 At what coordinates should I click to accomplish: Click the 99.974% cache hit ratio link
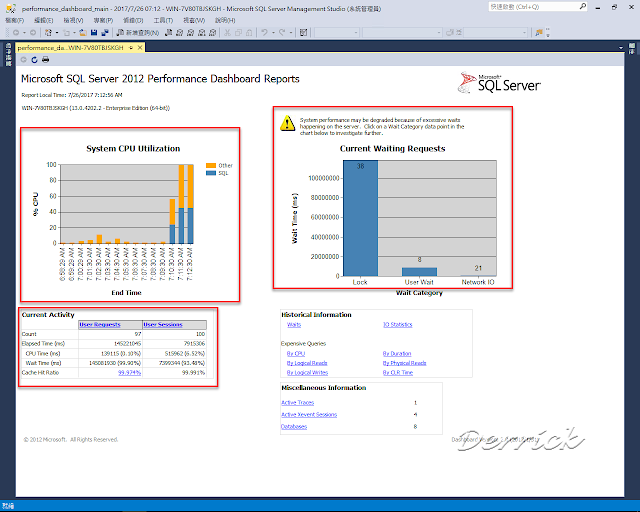(129, 373)
